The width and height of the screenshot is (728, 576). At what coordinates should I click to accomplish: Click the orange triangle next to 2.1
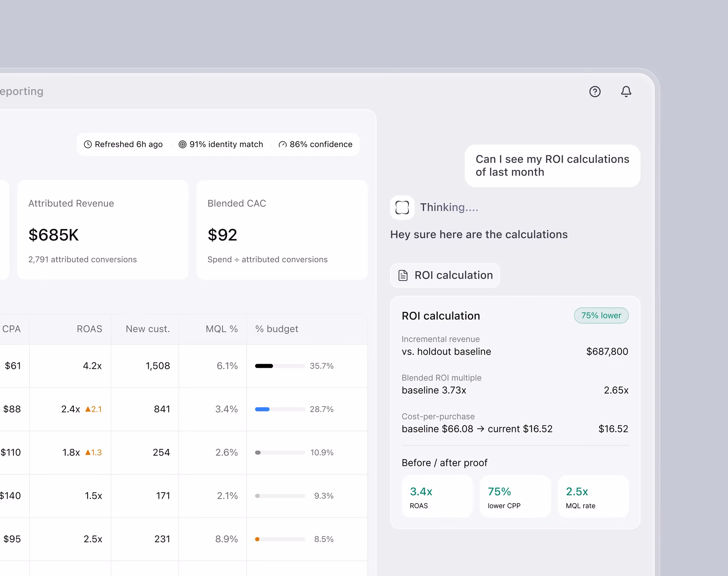click(88, 409)
